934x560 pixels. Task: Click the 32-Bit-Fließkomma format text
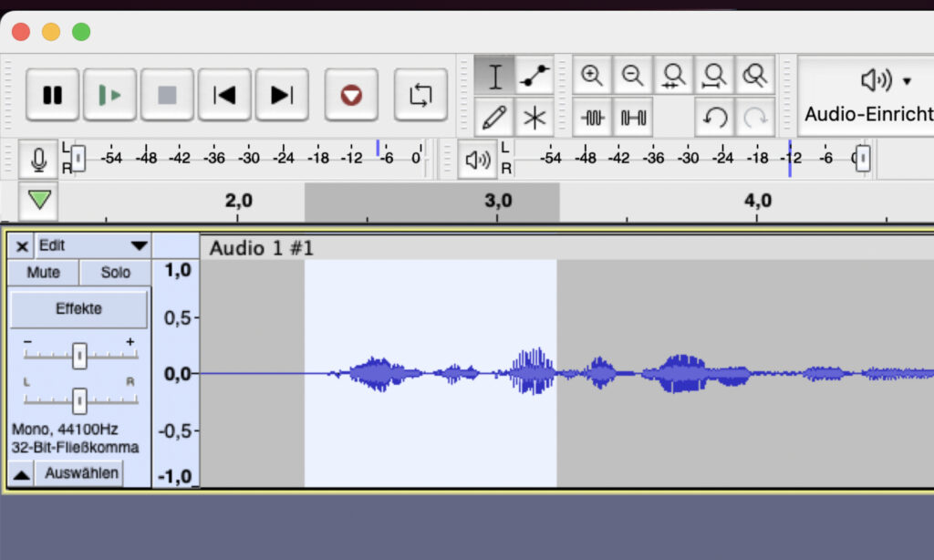point(75,448)
